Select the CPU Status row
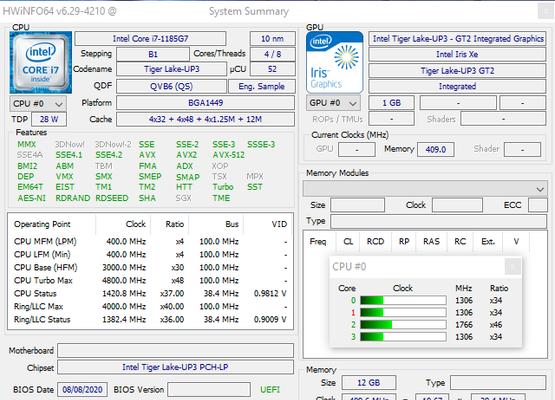The width and height of the screenshot is (555, 400). coord(150,293)
